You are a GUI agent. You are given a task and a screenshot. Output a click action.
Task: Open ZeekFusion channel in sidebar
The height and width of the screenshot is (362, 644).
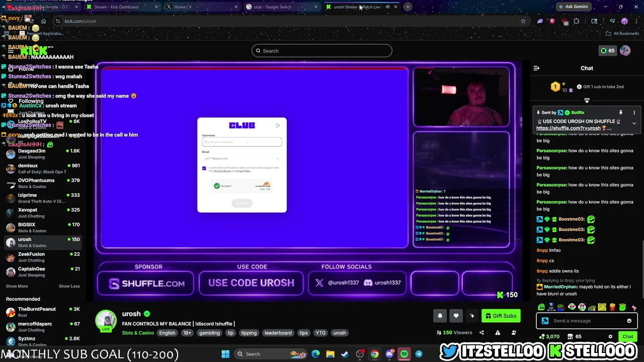click(x=42, y=257)
